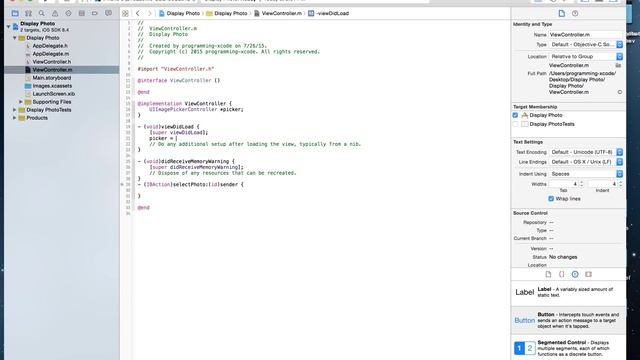Select Label object in library
640x360 pixels.
click(568, 293)
